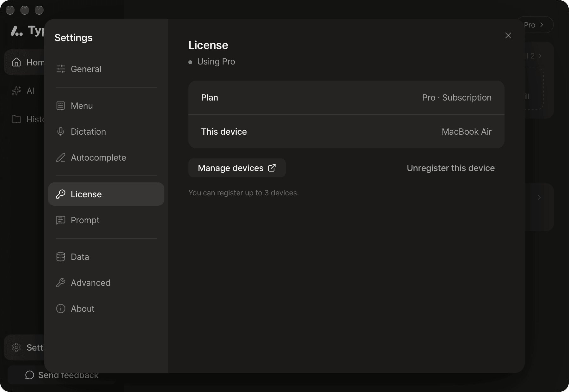Open Manage devices external link
Viewport: 569px width, 392px height.
237,168
